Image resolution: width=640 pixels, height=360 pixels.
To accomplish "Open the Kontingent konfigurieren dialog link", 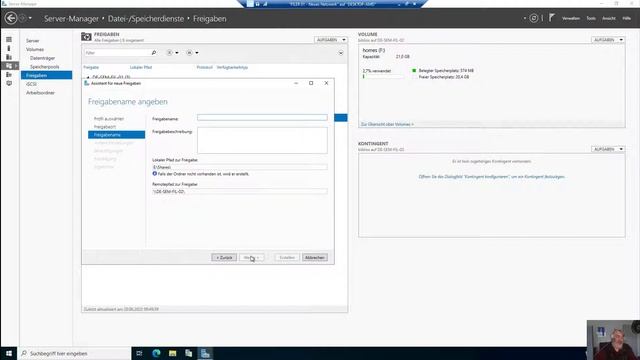I will [491, 177].
